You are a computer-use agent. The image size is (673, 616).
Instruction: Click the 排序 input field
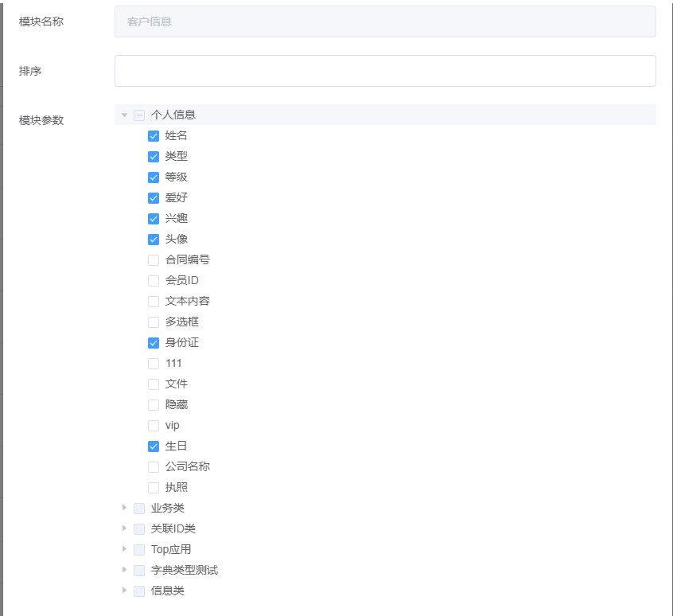coord(385,71)
